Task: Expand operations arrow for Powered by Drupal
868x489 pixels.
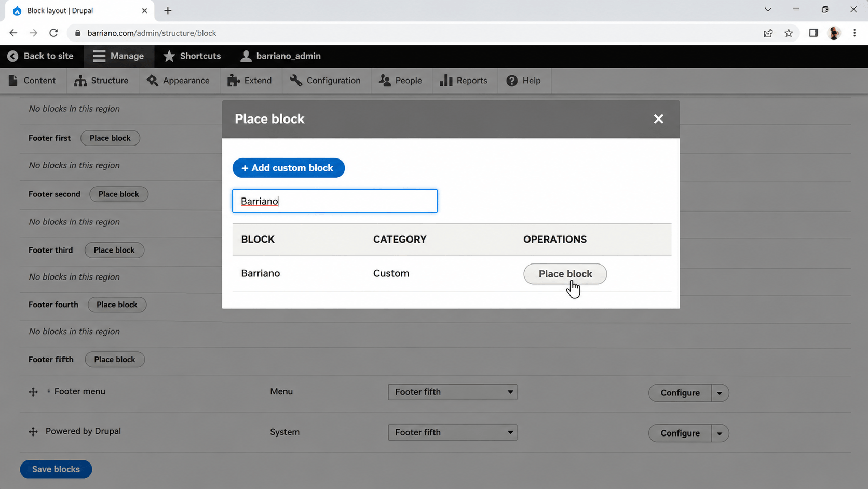Action: 720,433
